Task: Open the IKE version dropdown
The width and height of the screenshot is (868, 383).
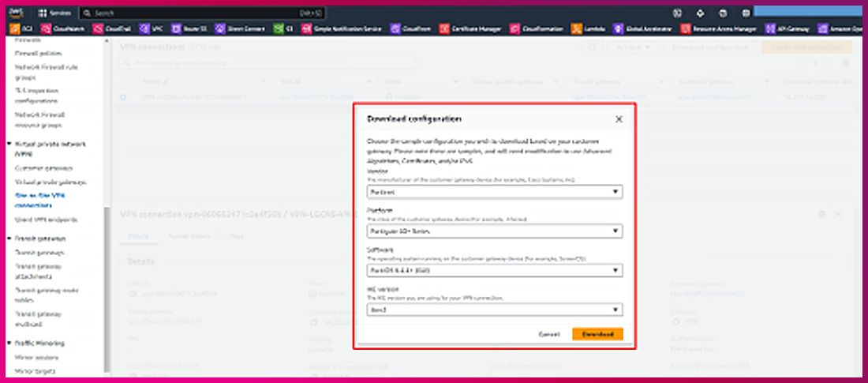Action: click(x=495, y=310)
